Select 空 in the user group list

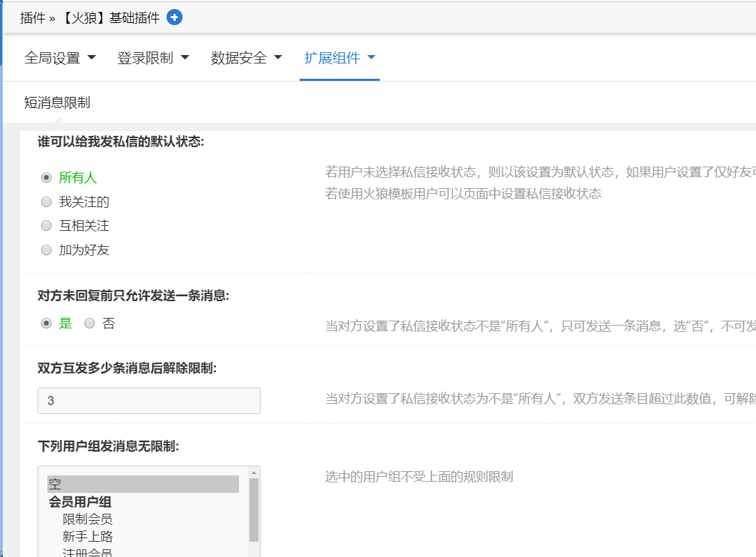[143, 484]
